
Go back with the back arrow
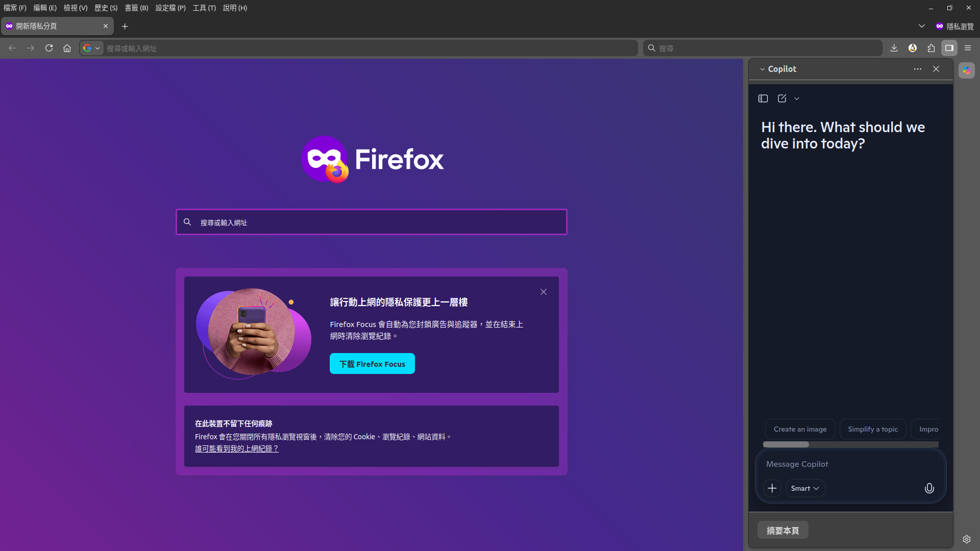pos(12,48)
